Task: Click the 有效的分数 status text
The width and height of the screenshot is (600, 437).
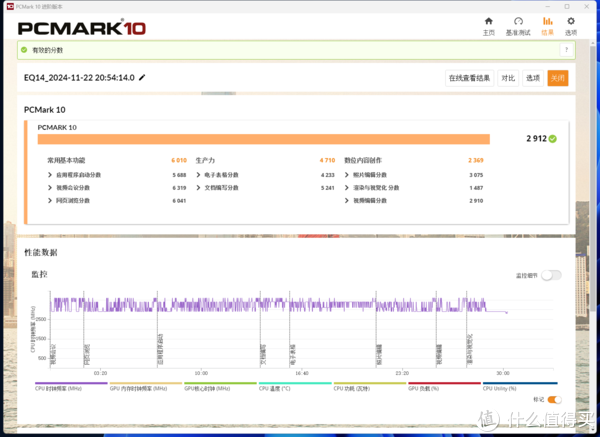Action: coord(47,50)
